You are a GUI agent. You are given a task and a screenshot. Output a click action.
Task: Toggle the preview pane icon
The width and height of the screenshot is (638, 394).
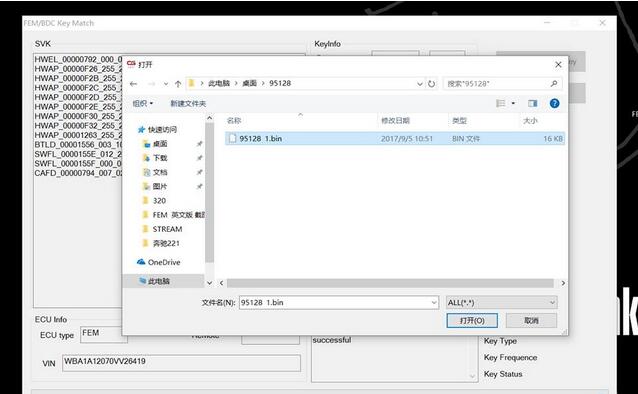[x=533, y=103]
